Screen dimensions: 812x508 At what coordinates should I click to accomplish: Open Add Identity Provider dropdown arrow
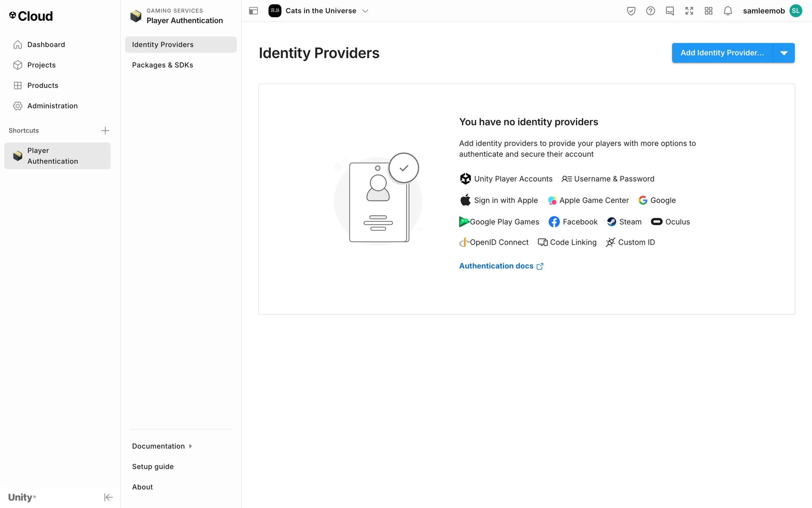click(784, 53)
